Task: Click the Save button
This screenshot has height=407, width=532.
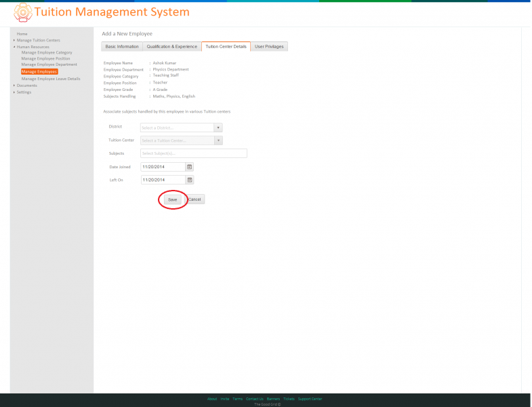Action: [172, 199]
